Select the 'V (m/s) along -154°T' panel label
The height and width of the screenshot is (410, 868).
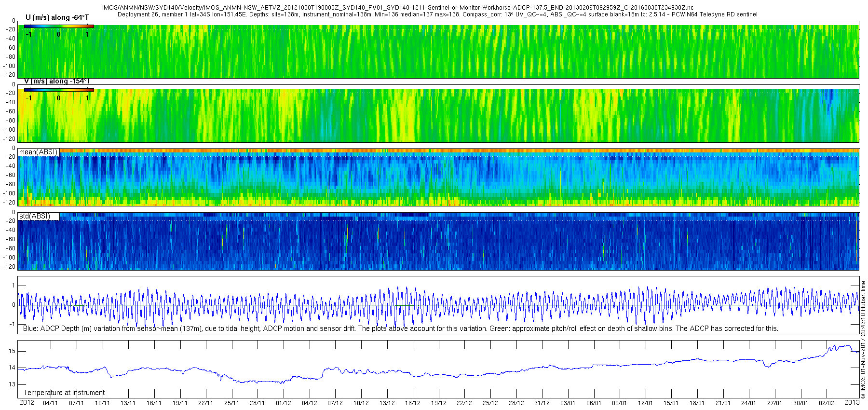tap(57, 81)
